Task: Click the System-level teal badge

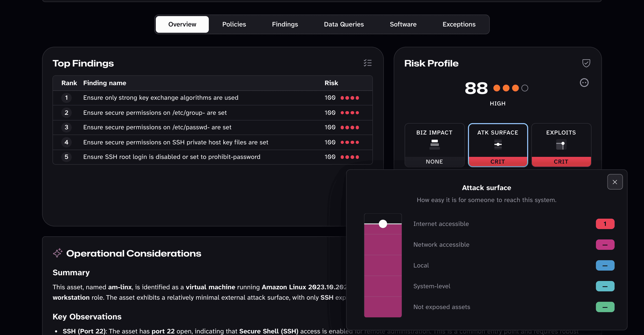Action: click(x=605, y=286)
